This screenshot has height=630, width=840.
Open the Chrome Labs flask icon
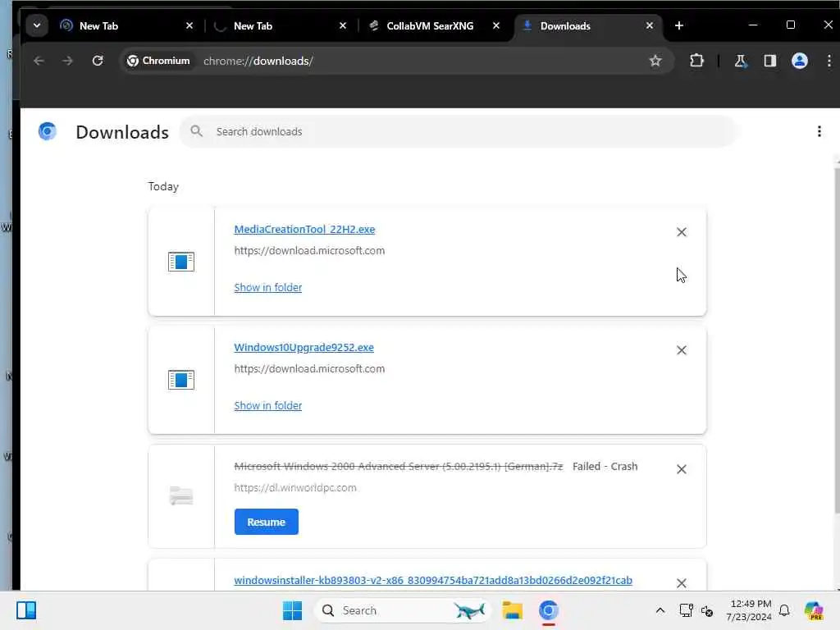tap(741, 61)
